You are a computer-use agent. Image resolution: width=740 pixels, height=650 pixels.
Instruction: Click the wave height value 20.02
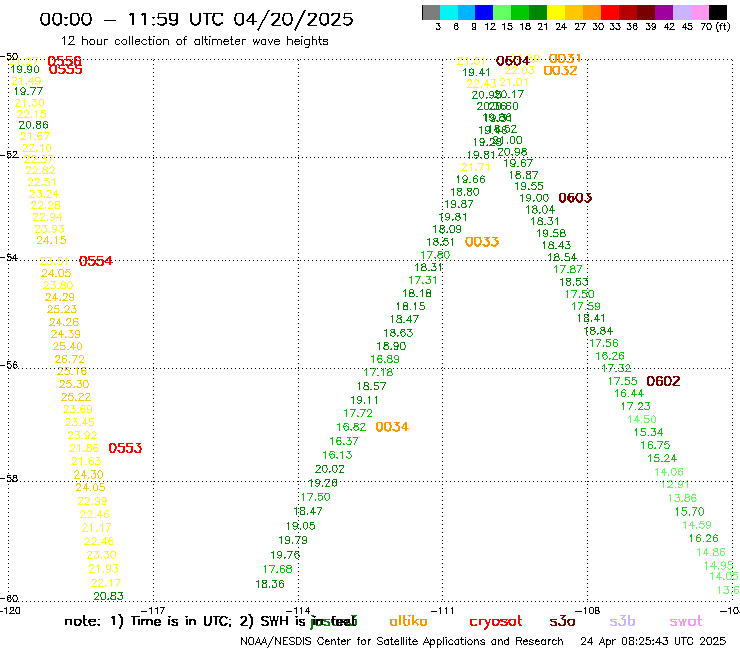coord(330,469)
